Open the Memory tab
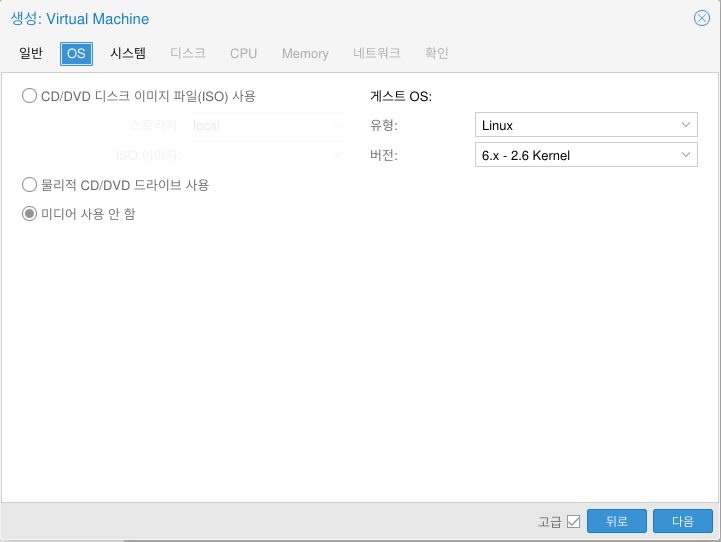 (305, 53)
